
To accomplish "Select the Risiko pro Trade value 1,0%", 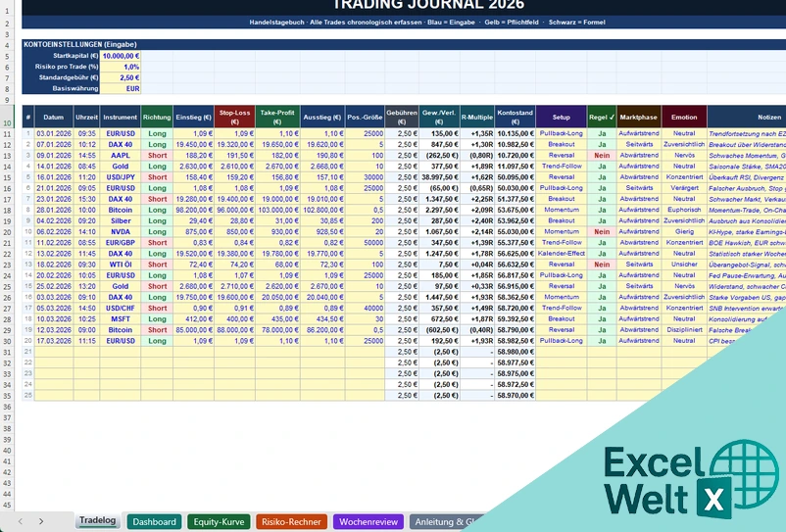I will tap(121, 67).
